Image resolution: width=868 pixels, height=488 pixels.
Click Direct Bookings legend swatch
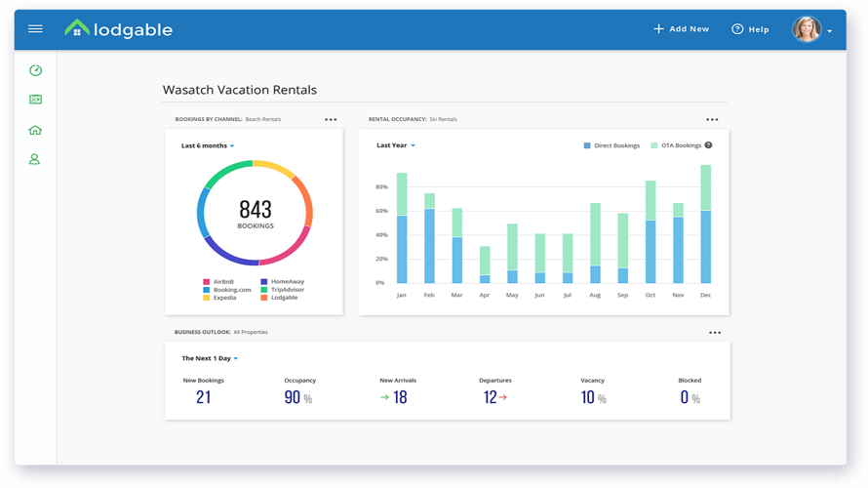tap(587, 145)
